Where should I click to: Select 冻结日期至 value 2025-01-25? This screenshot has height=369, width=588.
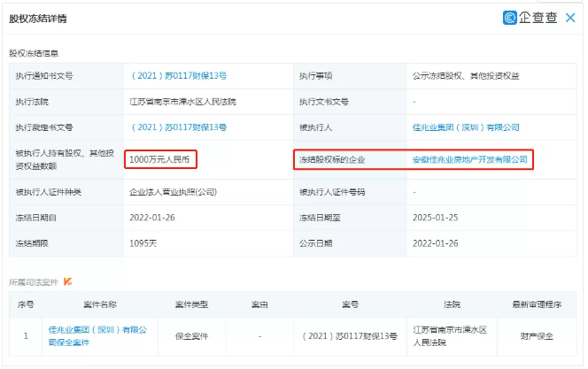pyautogui.click(x=435, y=218)
